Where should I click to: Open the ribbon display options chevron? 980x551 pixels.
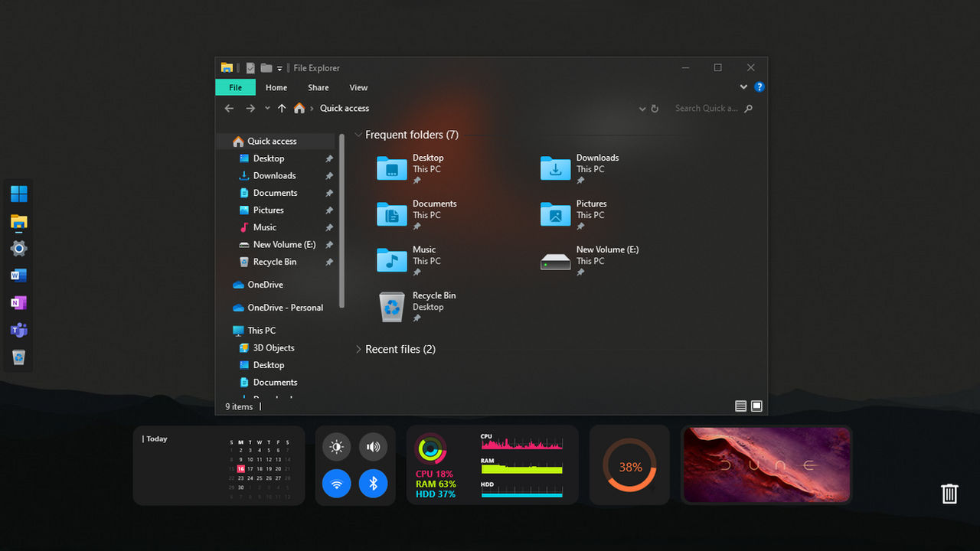(x=743, y=86)
